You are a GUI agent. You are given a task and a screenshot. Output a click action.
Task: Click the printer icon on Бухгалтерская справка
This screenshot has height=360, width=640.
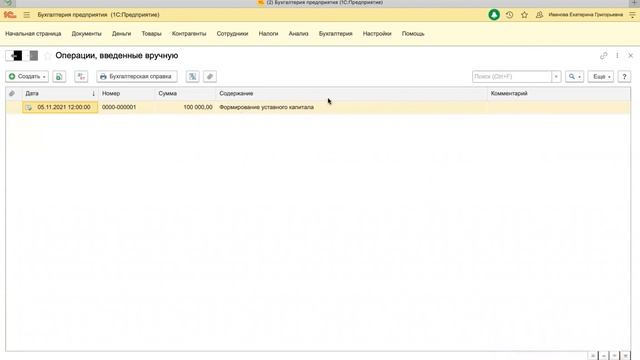(x=103, y=76)
